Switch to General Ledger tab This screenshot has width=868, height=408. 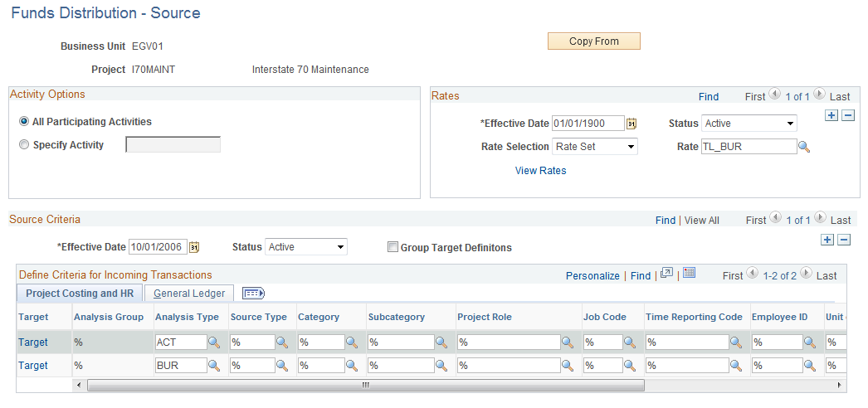point(189,293)
